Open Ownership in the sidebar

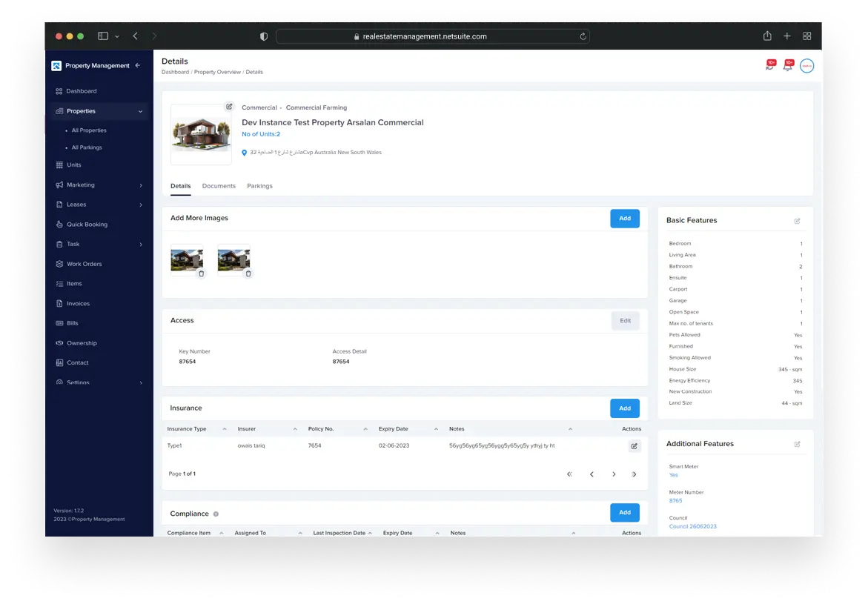click(82, 343)
